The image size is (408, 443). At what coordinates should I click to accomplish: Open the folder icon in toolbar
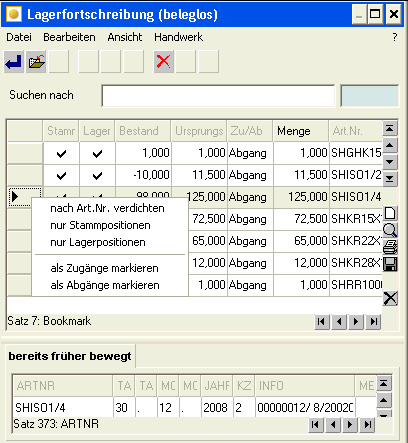click(x=36, y=62)
